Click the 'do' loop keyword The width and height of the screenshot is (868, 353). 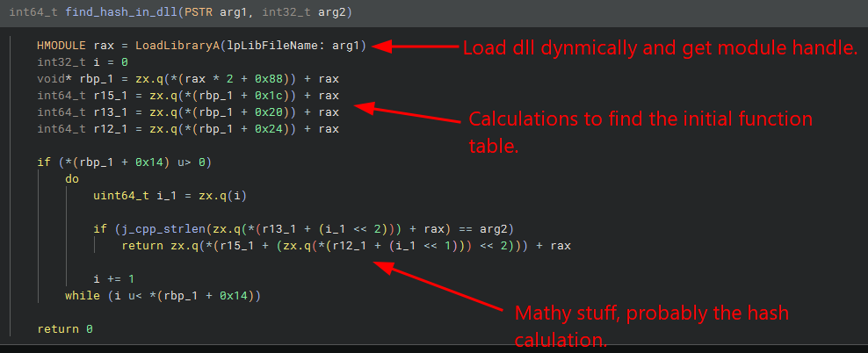(x=72, y=179)
